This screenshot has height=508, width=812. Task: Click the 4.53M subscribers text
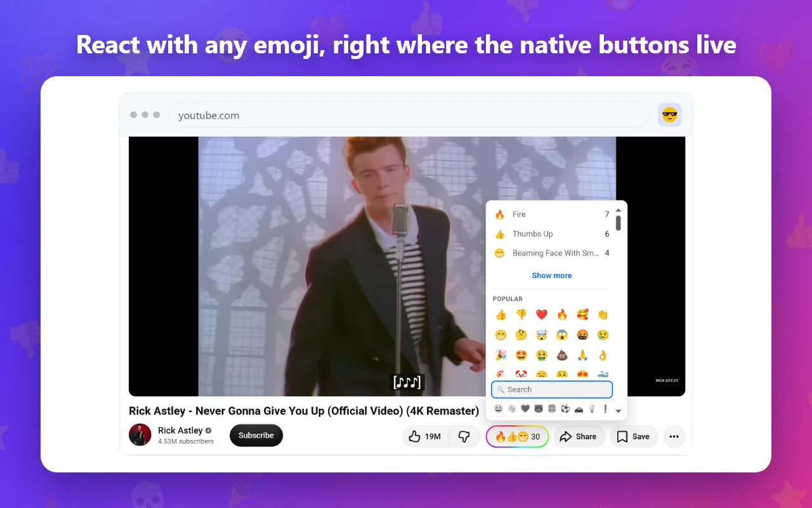coord(186,441)
